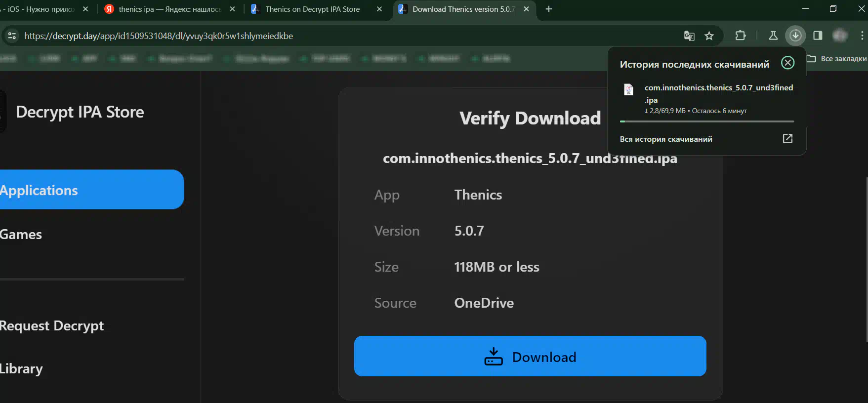The width and height of the screenshot is (868, 403).
Task: Click the Decrypt IPA Store title
Action: coord(80,112)
